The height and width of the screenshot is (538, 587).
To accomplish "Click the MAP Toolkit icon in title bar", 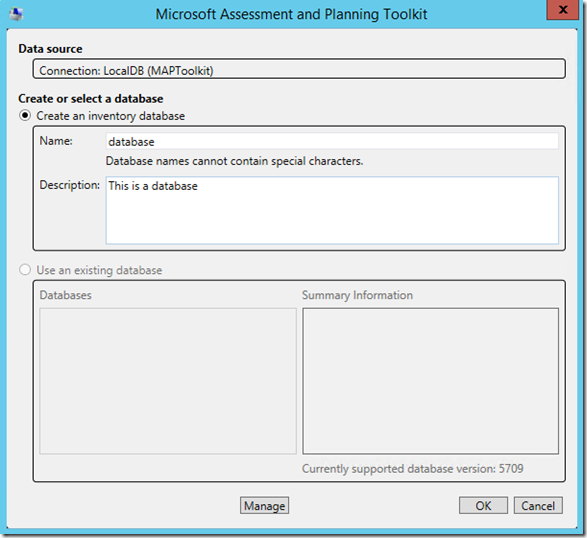I will 16,14.
